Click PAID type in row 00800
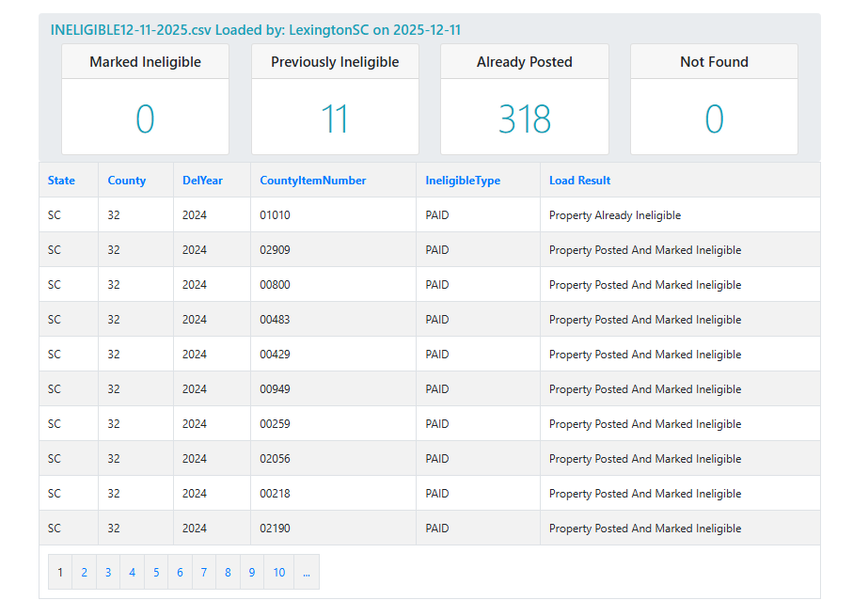This screenshot has width=853, height=616. (x=437, y=285)
